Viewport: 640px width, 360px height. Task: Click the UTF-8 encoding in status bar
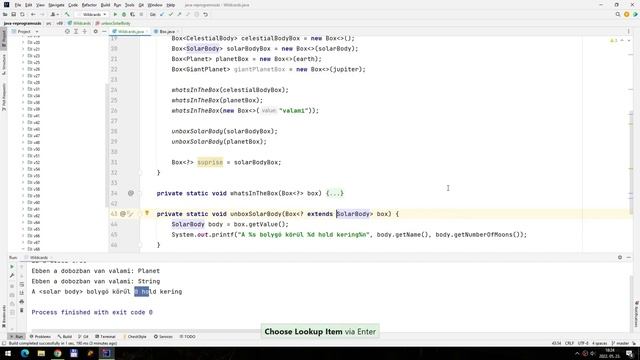[583, 343]
